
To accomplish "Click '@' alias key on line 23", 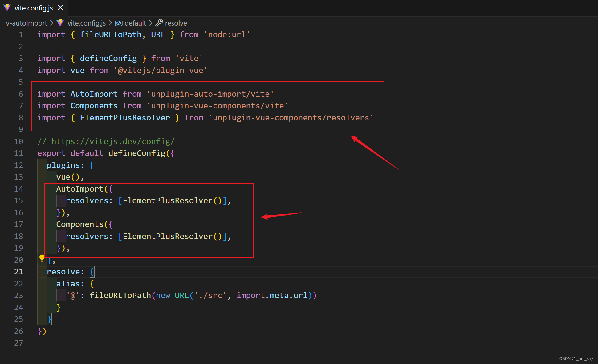I will [x=73, y=295].
